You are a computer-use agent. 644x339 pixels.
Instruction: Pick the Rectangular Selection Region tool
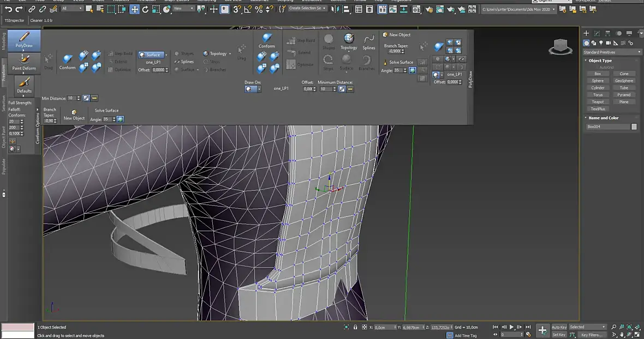(111, 9)
